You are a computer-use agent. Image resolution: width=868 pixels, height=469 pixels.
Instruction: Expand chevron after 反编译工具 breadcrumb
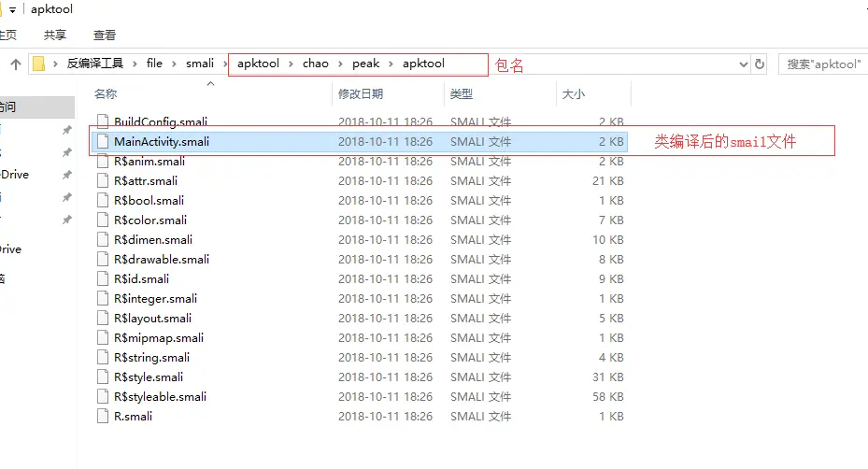(x=135, y=64)
